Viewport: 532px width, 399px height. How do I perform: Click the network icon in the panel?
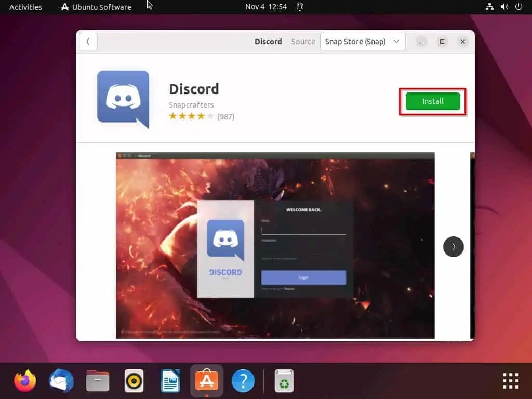[x=489, y=7]
